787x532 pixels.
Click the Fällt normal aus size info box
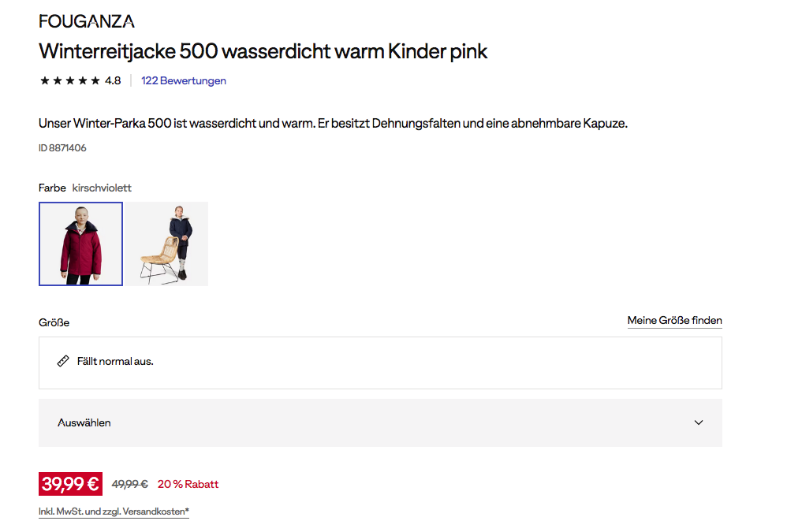point(380,363)
